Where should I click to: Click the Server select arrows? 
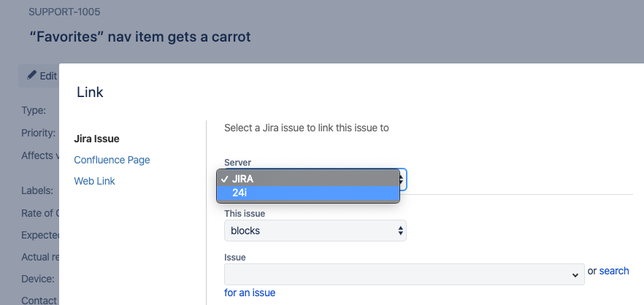tap(402, 179)
